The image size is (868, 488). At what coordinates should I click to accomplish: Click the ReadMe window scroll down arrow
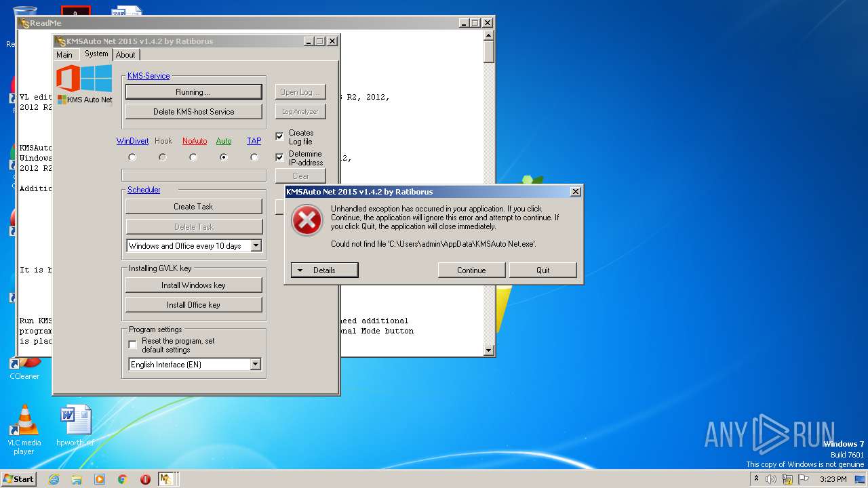489,350
